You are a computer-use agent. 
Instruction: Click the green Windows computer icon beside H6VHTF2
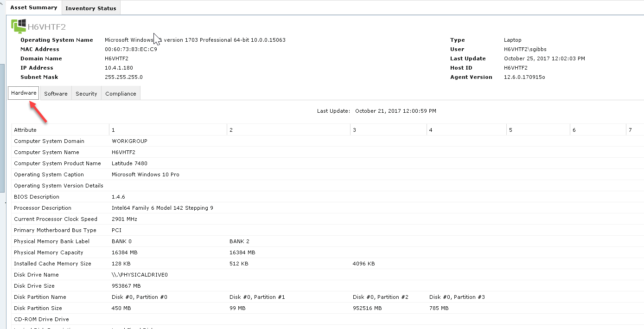[x=19, y=26]
